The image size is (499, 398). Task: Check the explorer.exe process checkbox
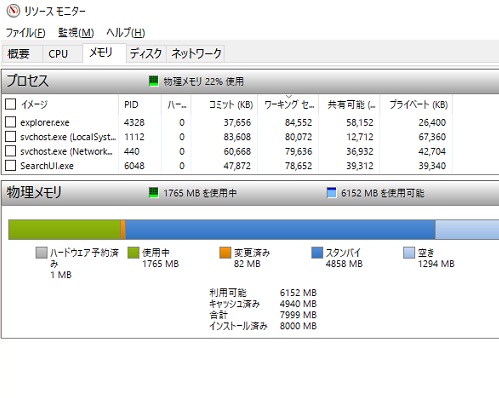[11, 122]
